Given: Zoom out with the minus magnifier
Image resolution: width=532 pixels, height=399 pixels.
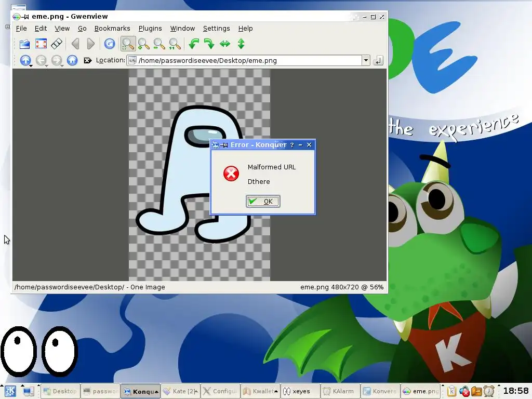Looking at the screenshot, I should tap(159, 44).
